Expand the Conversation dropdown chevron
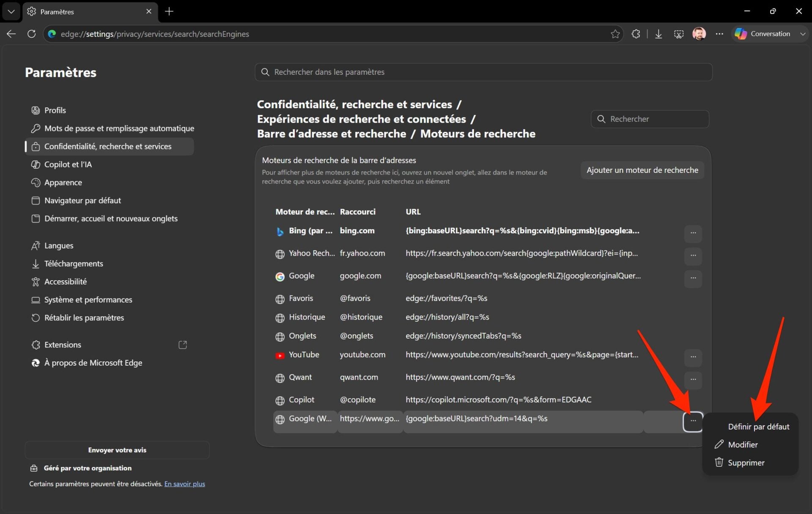812x514 pixels. tap(802, 34)
